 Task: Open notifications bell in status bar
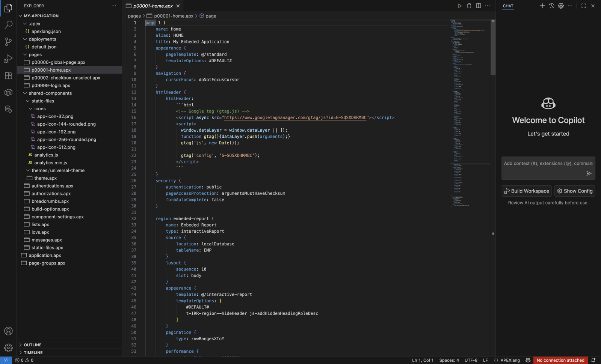tap(593, 360)
